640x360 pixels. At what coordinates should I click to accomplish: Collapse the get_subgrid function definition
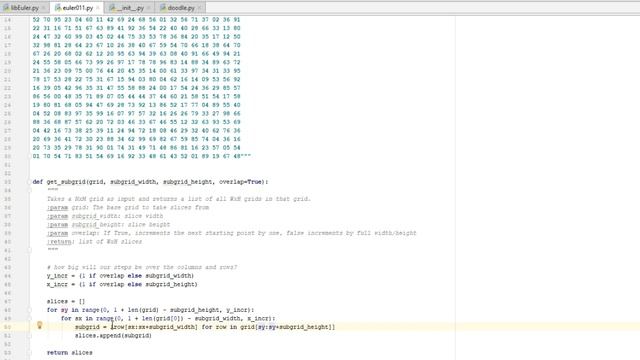point(29,182)
